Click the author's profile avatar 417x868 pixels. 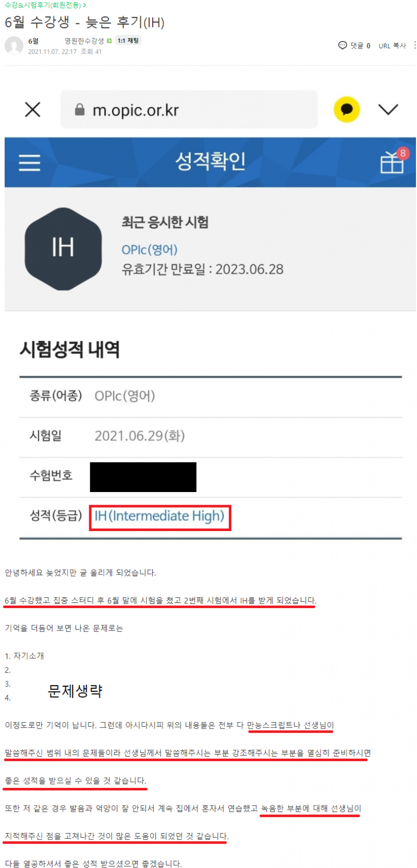14,46
